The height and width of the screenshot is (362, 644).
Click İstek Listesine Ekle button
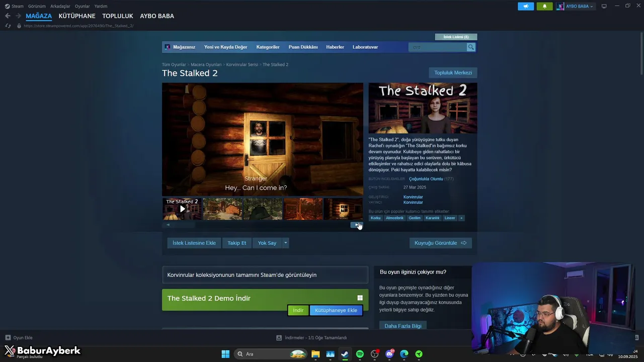(194, 243)
